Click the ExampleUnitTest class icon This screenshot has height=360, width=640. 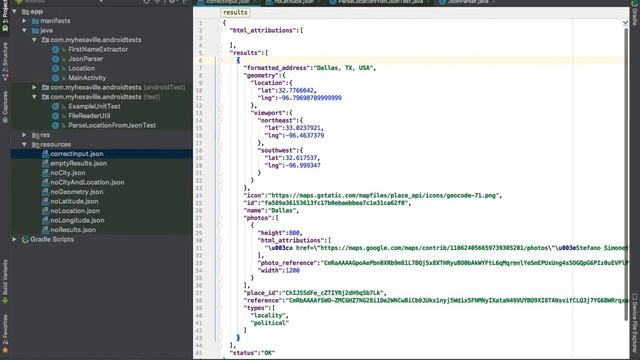click(56, 106)
